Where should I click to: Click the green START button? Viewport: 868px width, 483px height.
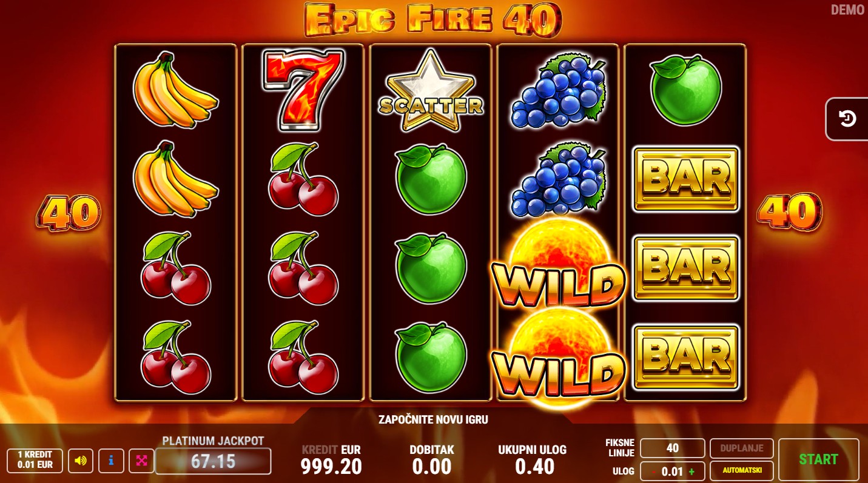[818, 459]
